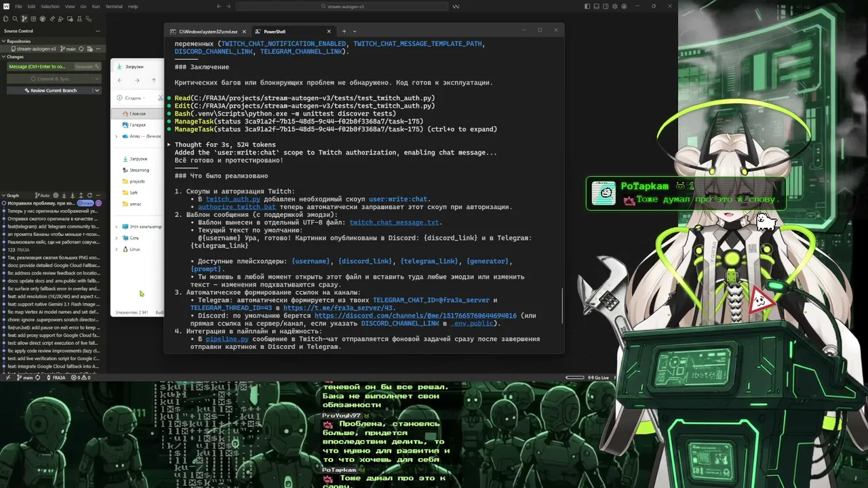Screen dimensions: 868x488
Task: Open the twitch_chat_message.txt link in terminal
Action: (395, 222)
